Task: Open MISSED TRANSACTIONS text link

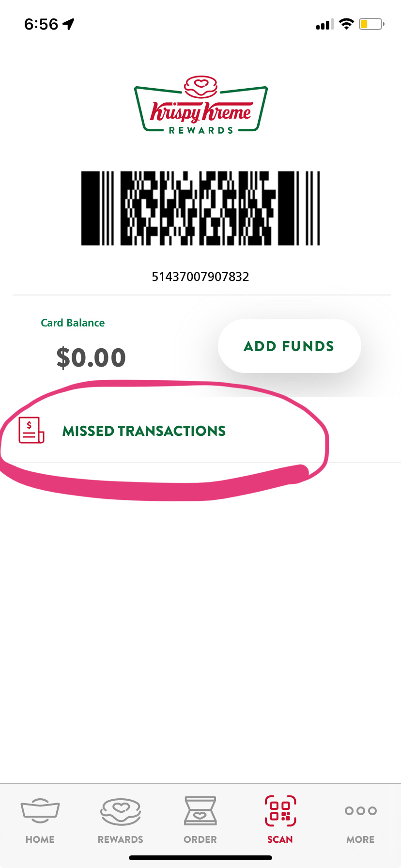Action: click(x=144, y=431)
